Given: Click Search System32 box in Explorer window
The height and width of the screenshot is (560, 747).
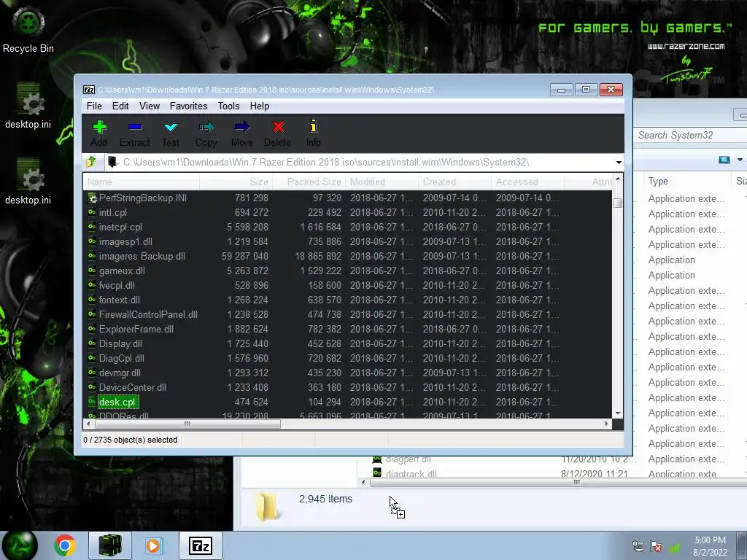Looking at the screenshot, I should (691, 135).
